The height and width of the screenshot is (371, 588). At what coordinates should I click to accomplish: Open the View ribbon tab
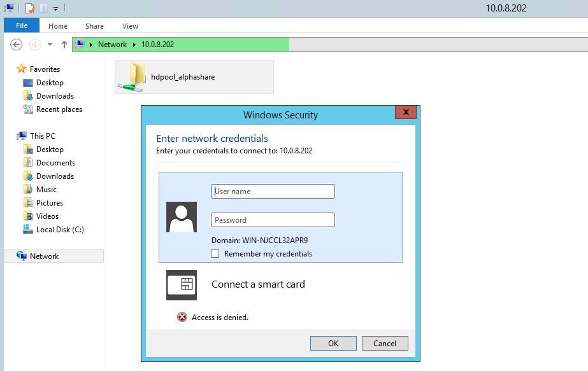point(130,26)
